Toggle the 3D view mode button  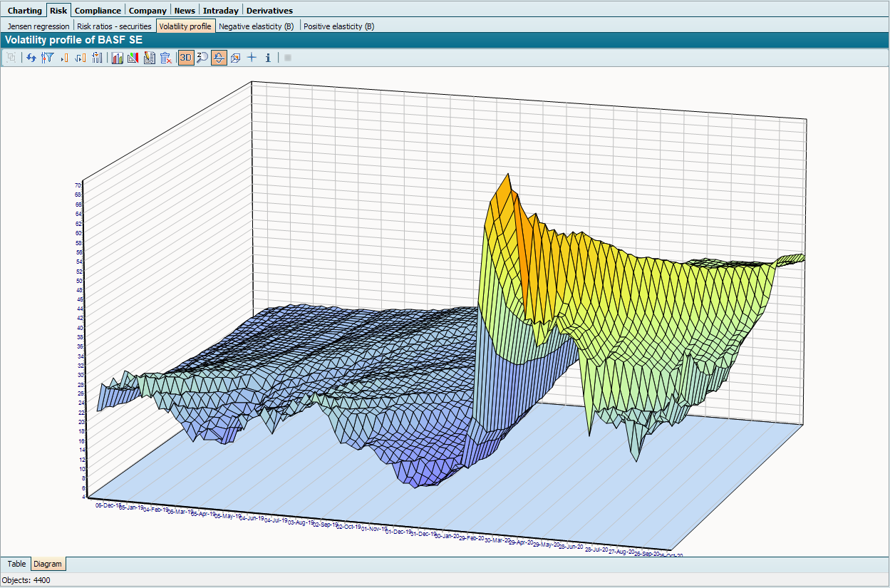(186, 58)
